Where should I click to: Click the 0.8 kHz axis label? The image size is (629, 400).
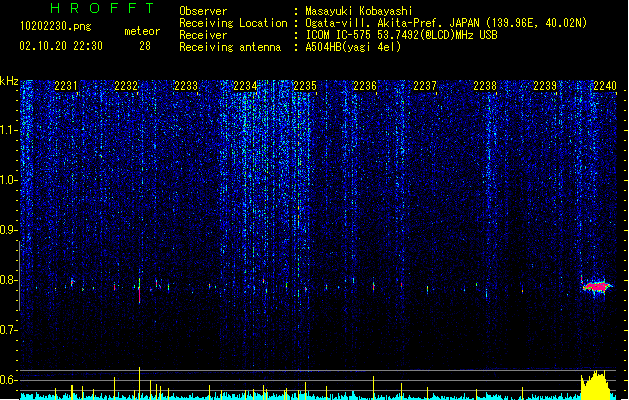[x=8, y=280]
